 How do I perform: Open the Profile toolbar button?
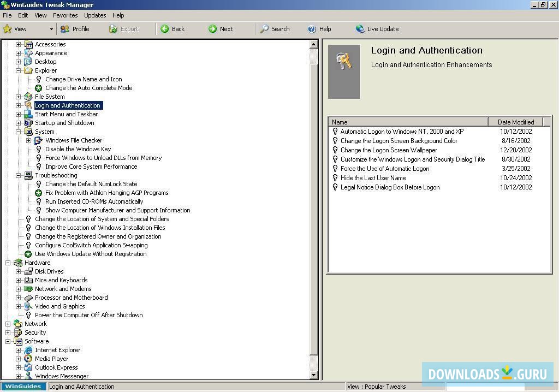pos(75,29)
